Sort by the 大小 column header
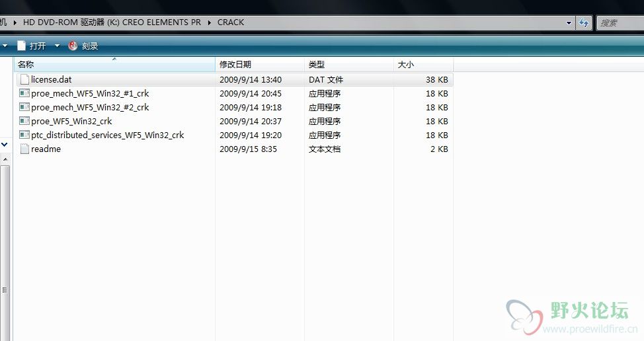Screen dimensions: 644x341 click(x=423, y=64)
